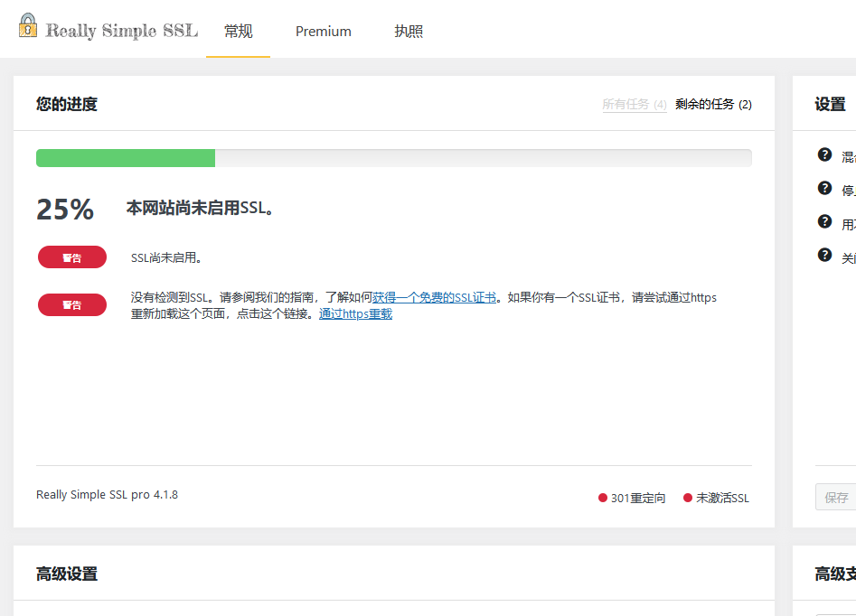This screenshot has width=856, height=616.
Task: Click the 警告 badge beside 没有检测到SSL message
Action: coord(71,305)
